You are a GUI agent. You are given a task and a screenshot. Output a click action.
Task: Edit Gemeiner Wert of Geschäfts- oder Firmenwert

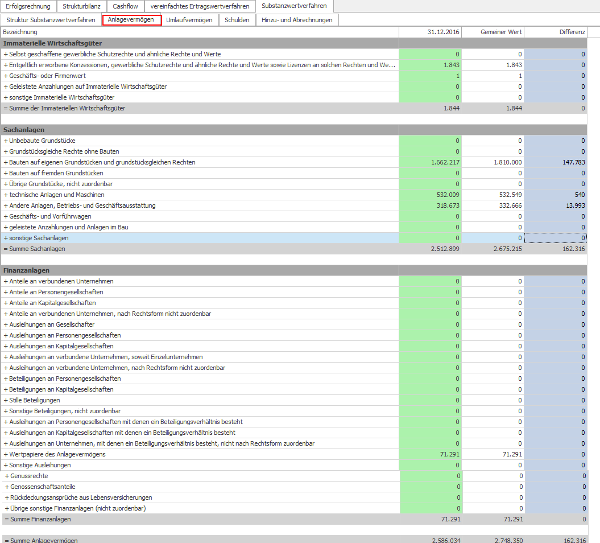tap(493, 76)
